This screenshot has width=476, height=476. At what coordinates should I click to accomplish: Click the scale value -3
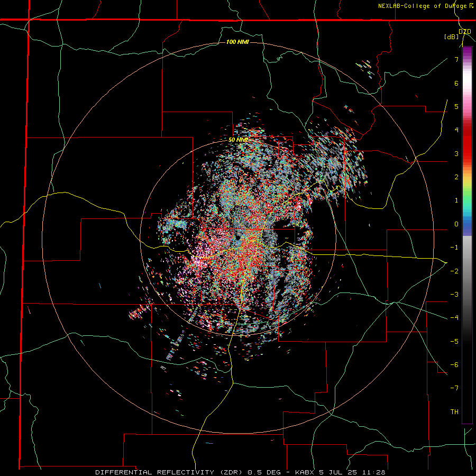click(454, 295)
